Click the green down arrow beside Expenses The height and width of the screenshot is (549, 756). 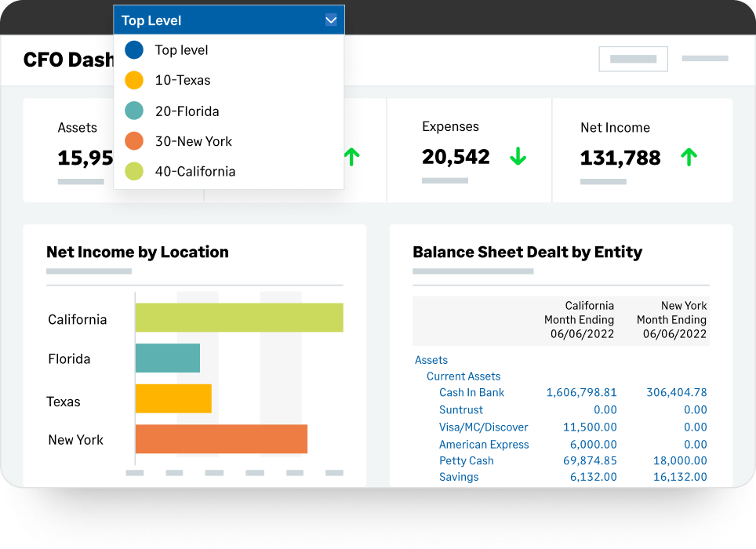click(x=518, y=157)
